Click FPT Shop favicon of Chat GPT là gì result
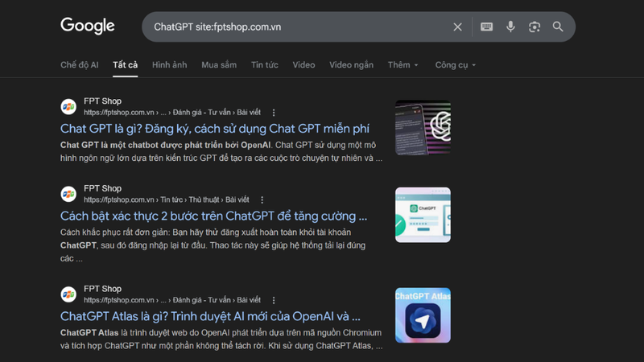This screenshot has height=362, width=644. pyautogui.click(x=68, y=107)
